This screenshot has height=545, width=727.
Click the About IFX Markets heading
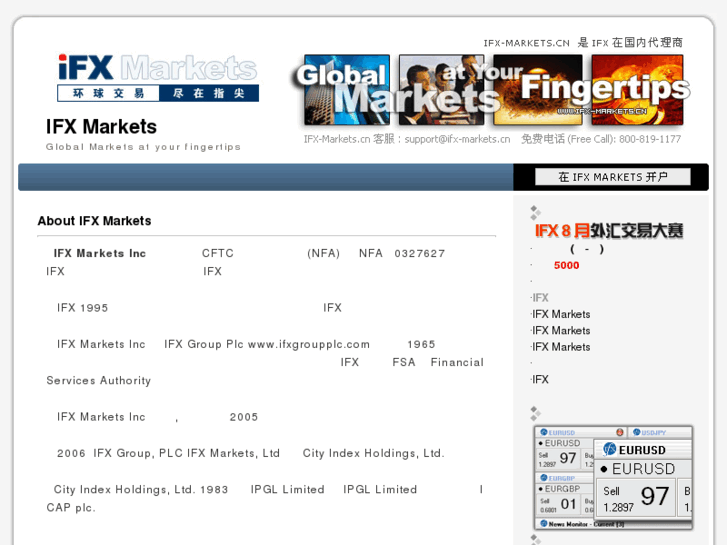point(95,221)
